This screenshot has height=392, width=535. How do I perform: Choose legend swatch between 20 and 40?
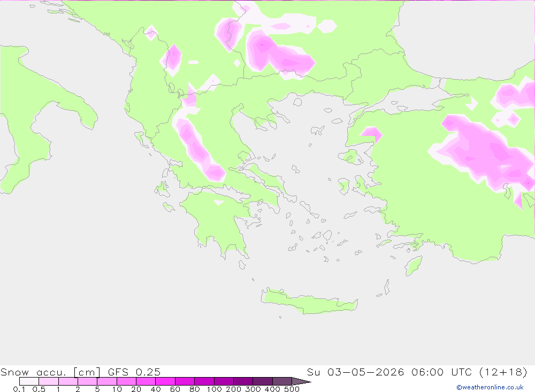click(146, 381)
